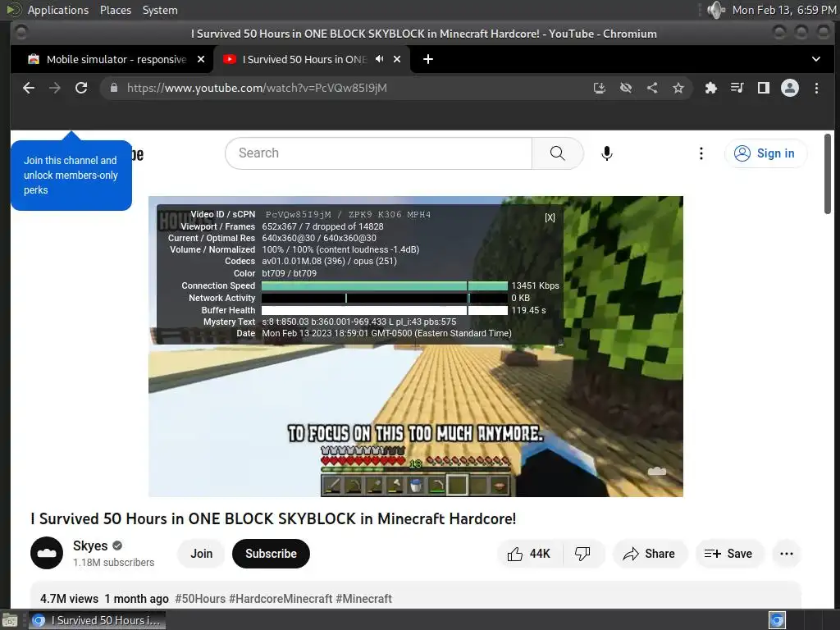840x630 pixels.
Task: Click the address bar URL
Action: click(x=257, y=88)
